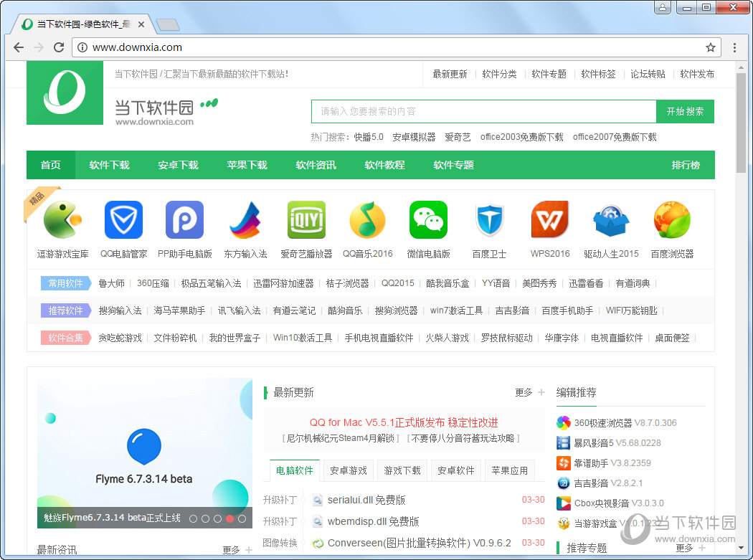Image resolution: width=753 pixels, height=560 pixels.
Task: Click the 不要停八分音符酱玩法攻略 link
Action: [x=463, y=438]
